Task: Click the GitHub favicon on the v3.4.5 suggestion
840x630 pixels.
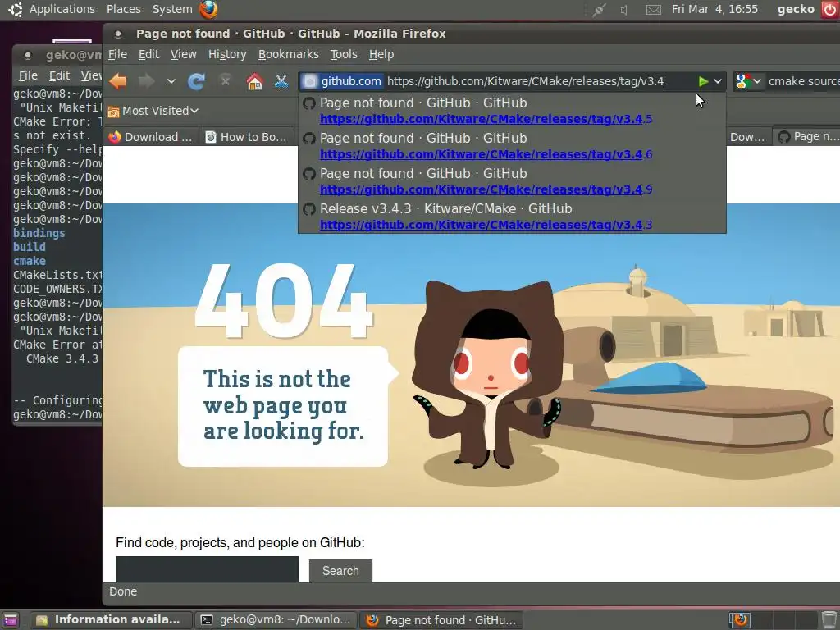Action: [x=309, y=103]
